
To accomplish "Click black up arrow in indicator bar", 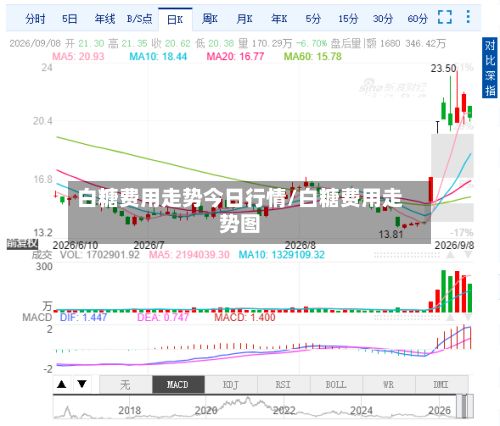I will (x=61, y=384).
